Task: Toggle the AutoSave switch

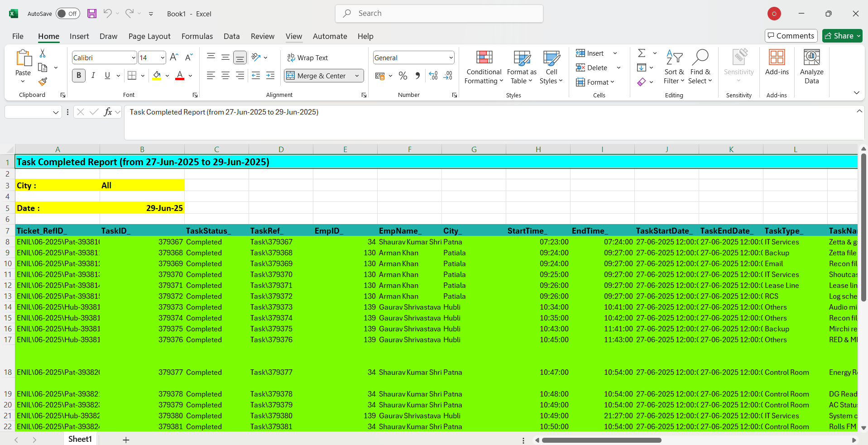Action: point(68,14)
